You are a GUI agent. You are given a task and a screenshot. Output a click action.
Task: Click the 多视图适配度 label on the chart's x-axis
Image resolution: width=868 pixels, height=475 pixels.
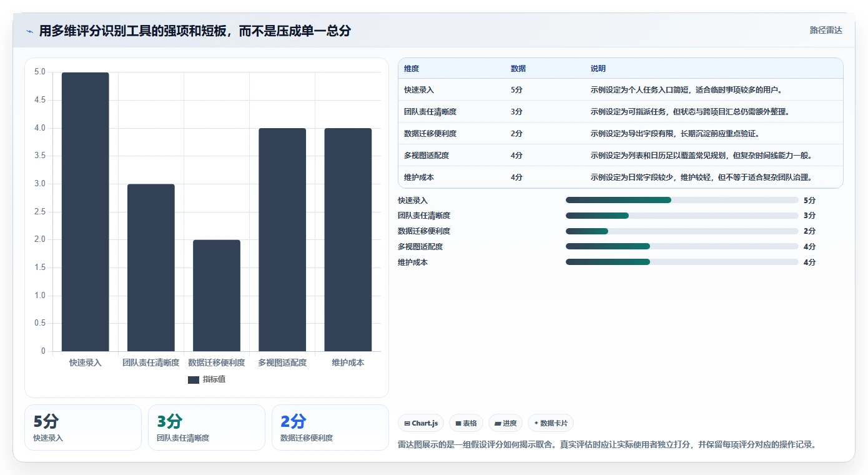point(282,362)
